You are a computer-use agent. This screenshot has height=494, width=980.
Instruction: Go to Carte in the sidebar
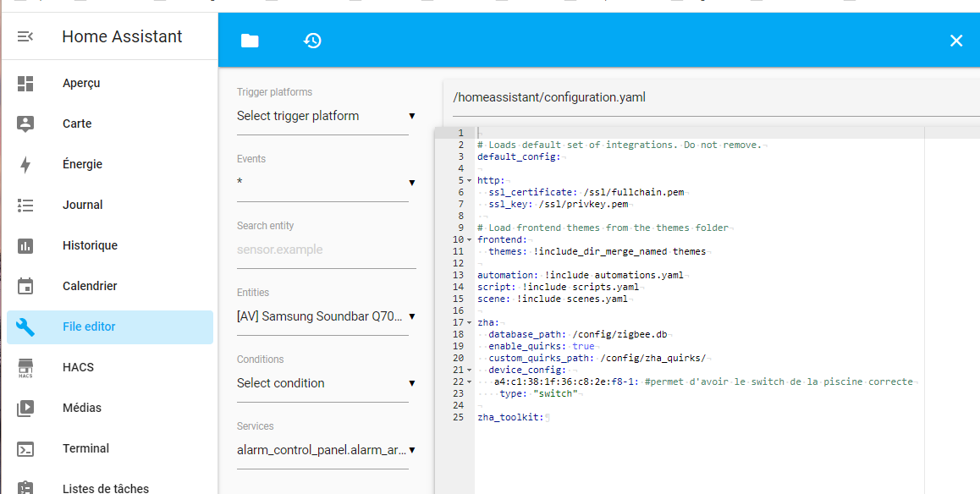pyautogui.click(x=77, y=124)
